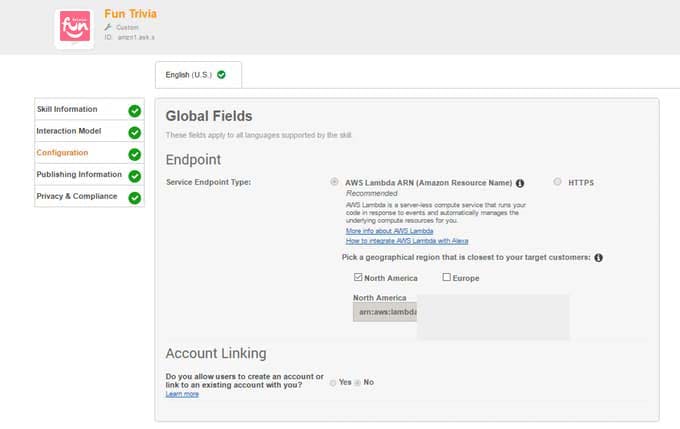Screen dimensions: 680x429
Task: Click the Fun Trivia skill title
Action: coord(131,14)
